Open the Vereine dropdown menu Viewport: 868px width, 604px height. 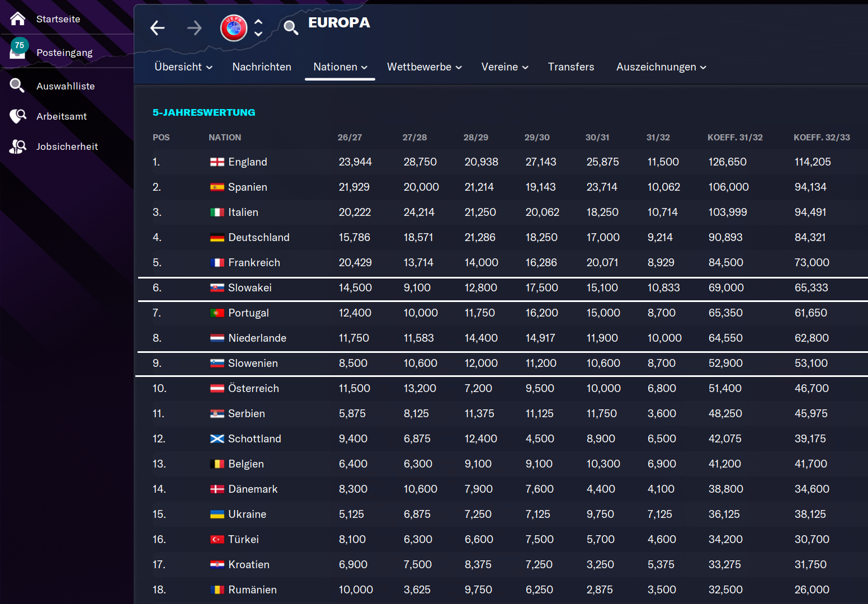[504, 67]
